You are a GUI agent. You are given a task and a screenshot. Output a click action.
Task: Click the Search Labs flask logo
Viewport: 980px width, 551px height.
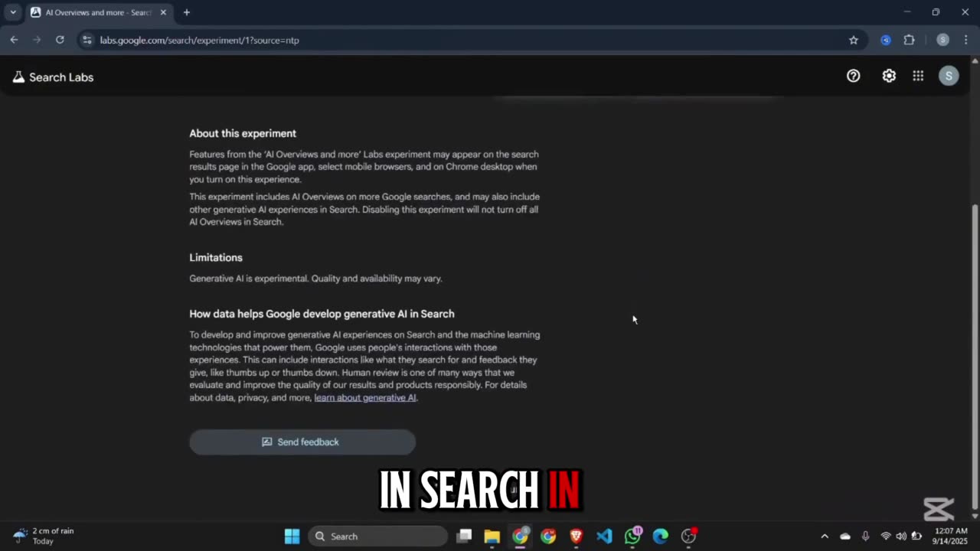click(18, 77)
